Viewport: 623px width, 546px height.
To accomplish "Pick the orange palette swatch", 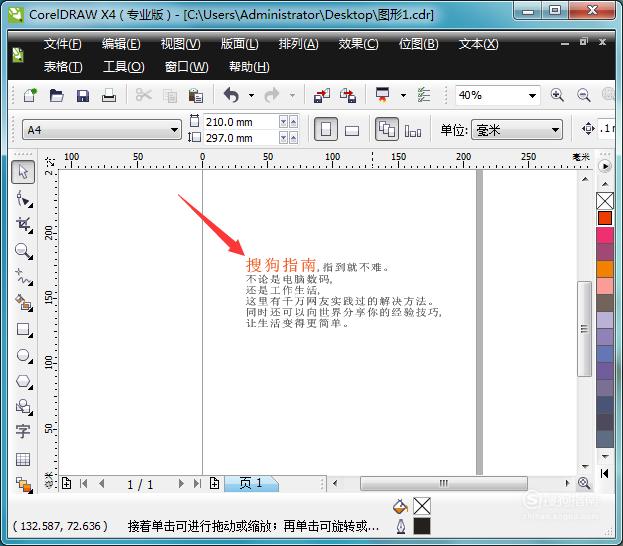I will pos(605,269).
